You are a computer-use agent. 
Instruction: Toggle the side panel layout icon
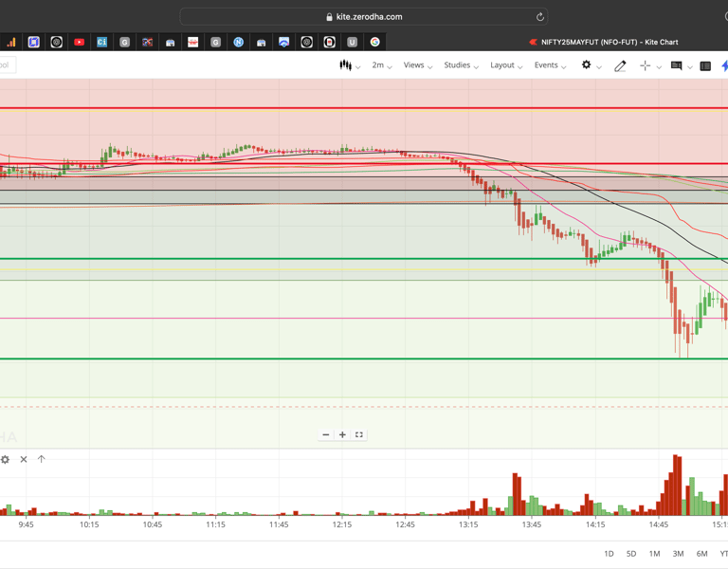coord(705,66)
